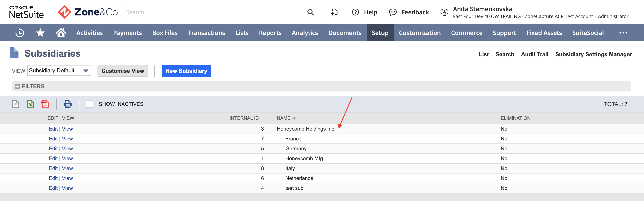Open the Audit Trail link

point(534,54)
